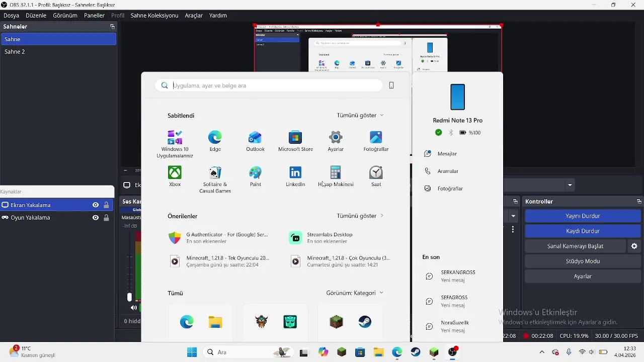This screenshot has width=644, height=362.
Task: Launch Paint from pinned apps
Action: [255, 176]
